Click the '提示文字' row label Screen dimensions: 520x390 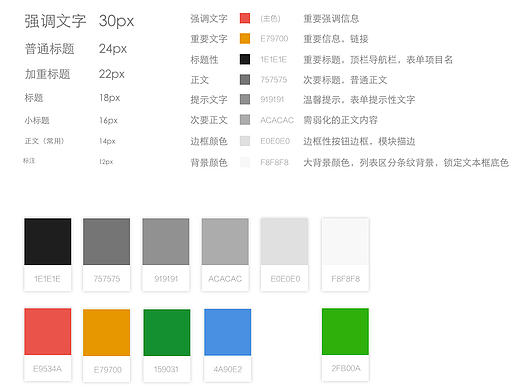click(x=209, y=100)
